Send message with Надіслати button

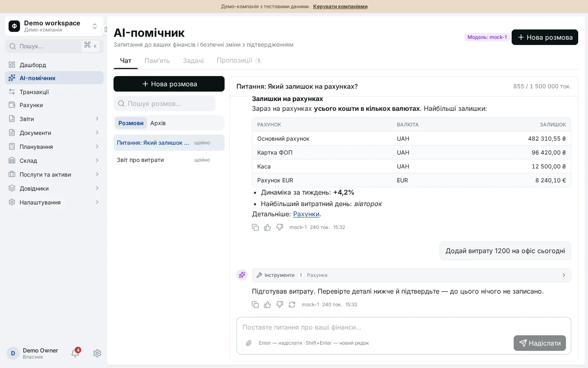[x=540, y=343]
